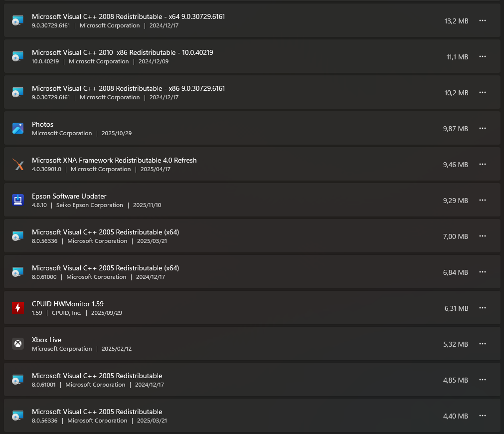The image size is (504, 434).
Task: Select the Visual C++ 2005 (x64) 8.0.61000 entry
Action: point(249,272)
